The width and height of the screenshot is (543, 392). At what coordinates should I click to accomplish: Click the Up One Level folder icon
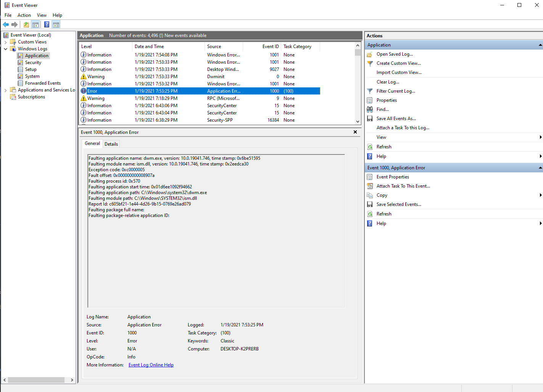click(x=26, y=24)
